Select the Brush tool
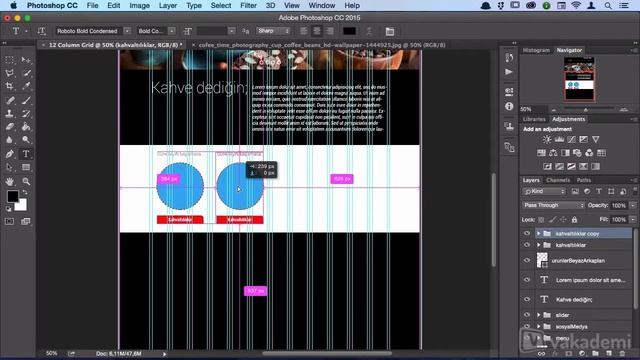Screen dimensions: 640x360 point(26,100)
